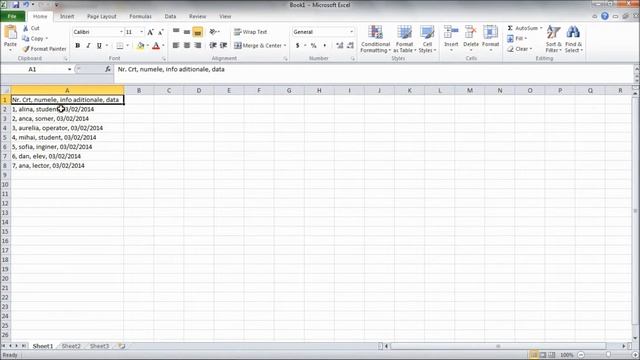Activate the Format Painter brush

coord(26,49)
